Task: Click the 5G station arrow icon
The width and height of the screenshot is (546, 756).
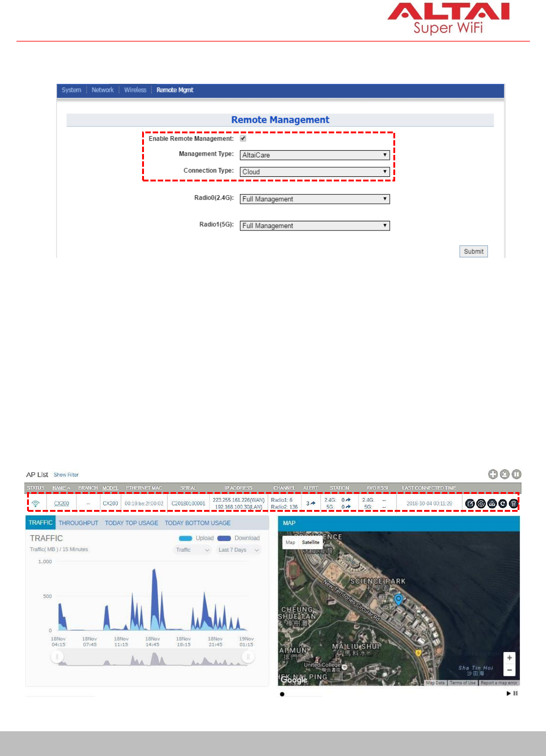Action: 348,507
